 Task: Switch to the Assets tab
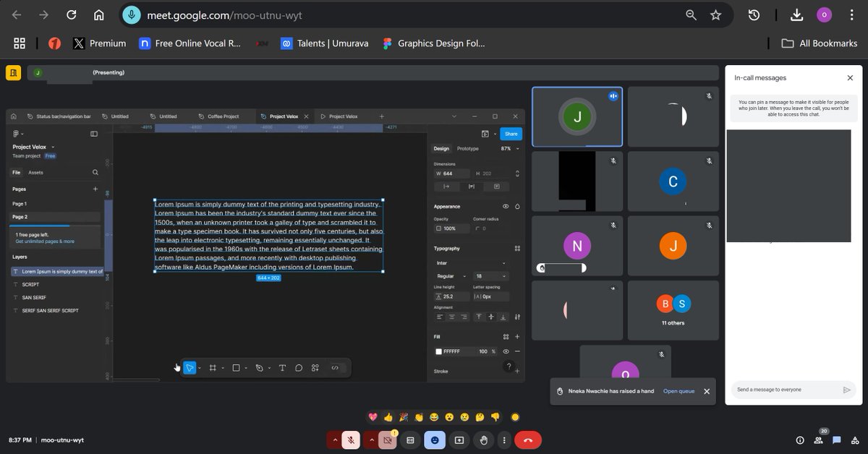tap(35, 173)
